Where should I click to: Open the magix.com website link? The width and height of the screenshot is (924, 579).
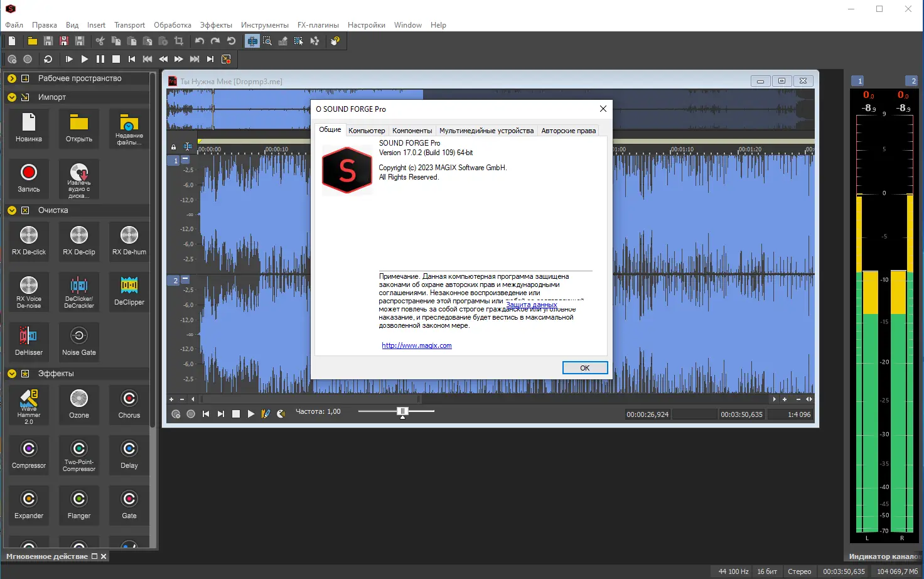tap(416, 345)
